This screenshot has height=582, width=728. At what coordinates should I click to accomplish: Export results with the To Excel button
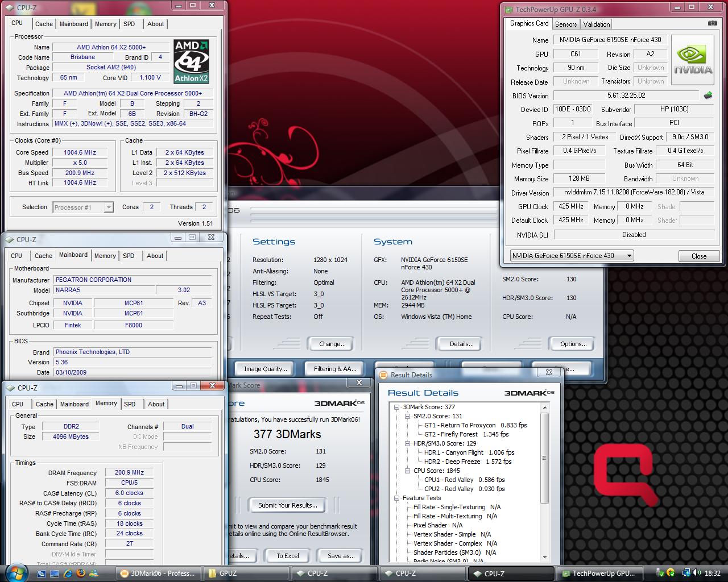coord(288,556)
